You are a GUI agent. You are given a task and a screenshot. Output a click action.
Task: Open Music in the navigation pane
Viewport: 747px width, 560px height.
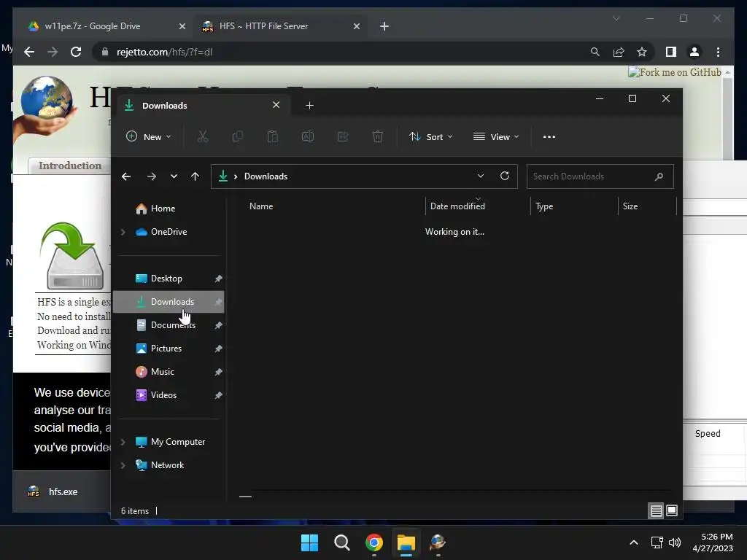[169, 372]
